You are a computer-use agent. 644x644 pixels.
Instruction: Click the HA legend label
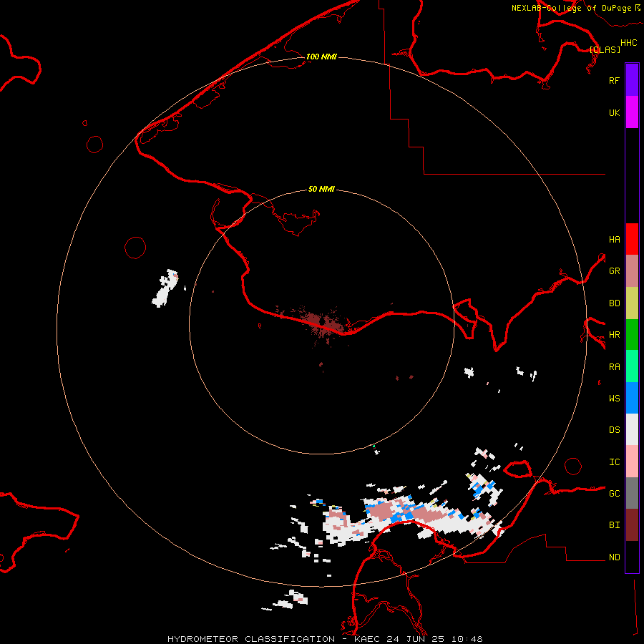[614, 239]
